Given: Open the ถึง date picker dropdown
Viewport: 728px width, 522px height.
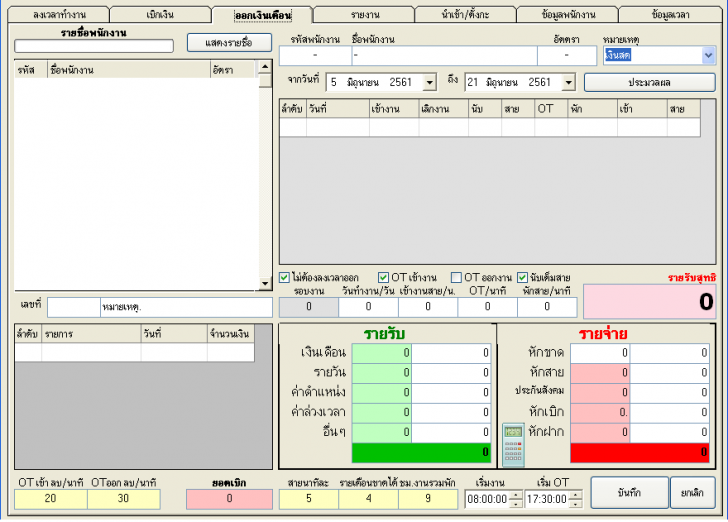Looking at the screenshot, I should (x=569, y=83).
